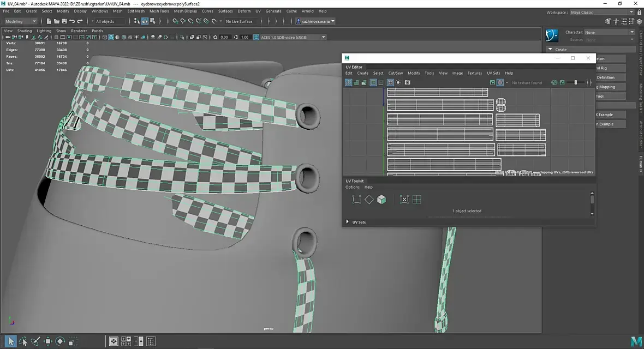Open the Modeling menu set dropdown

point(21,21)
